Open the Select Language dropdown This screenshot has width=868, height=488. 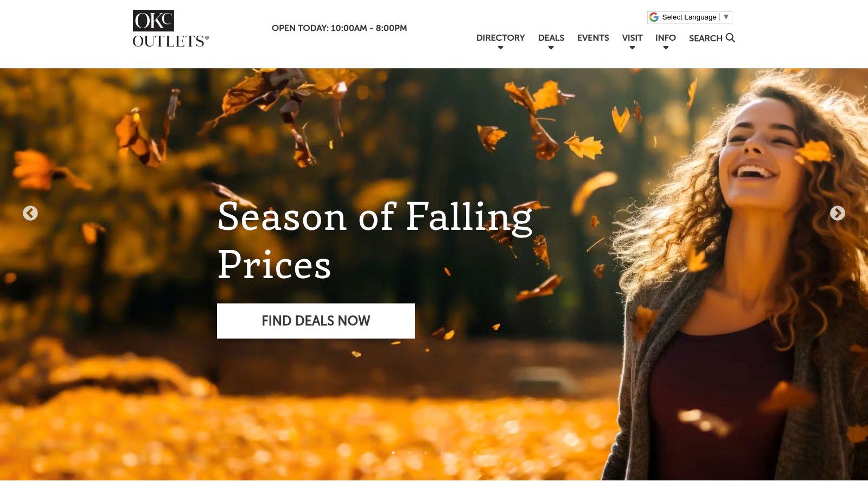tap(690, 17)
